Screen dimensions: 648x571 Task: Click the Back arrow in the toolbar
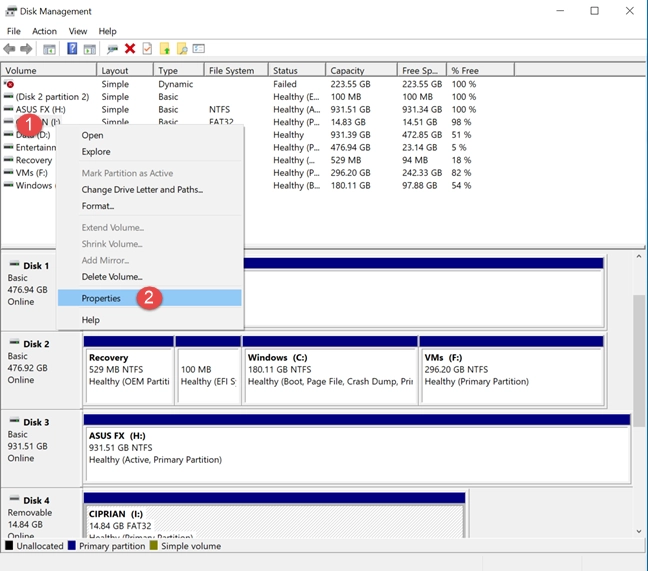tap(9, 49)
